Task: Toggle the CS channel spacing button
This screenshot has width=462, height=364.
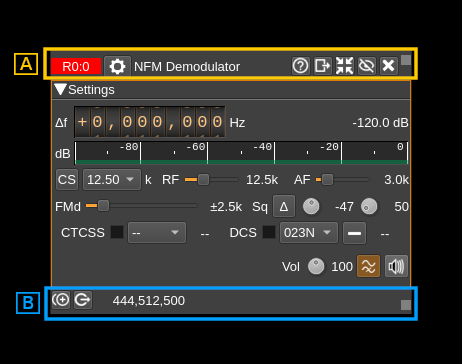Action: pos(67,180)
